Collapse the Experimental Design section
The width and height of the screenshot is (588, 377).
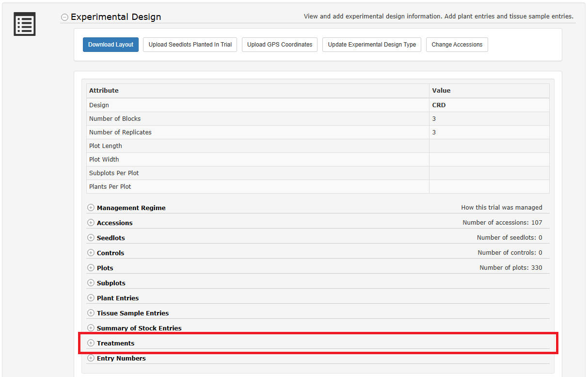point(64,17)
